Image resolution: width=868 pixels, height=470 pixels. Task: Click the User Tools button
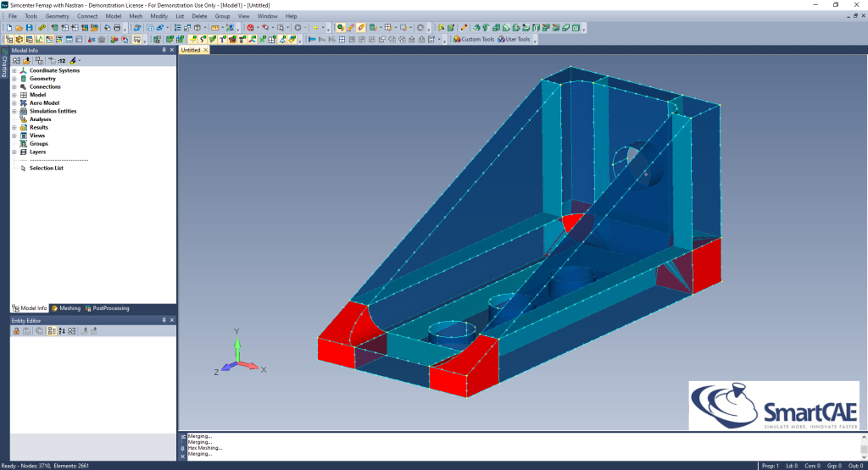click(x=514, y=39)
